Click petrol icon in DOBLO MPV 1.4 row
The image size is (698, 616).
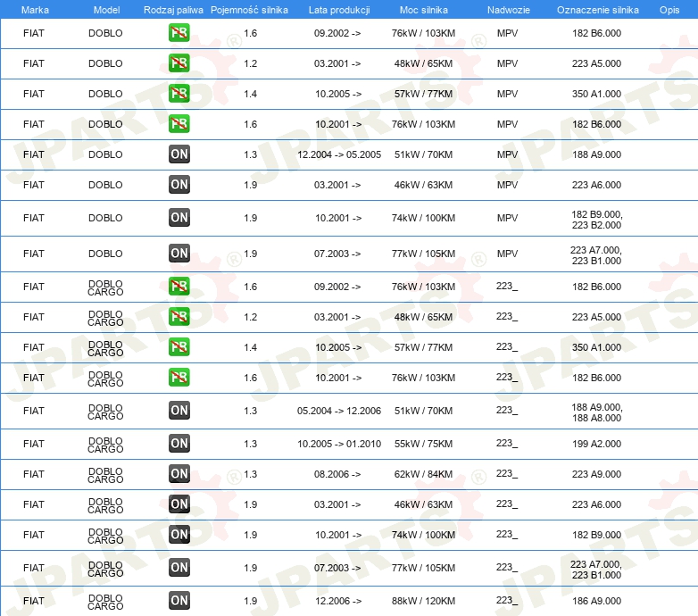pos(179,94)
